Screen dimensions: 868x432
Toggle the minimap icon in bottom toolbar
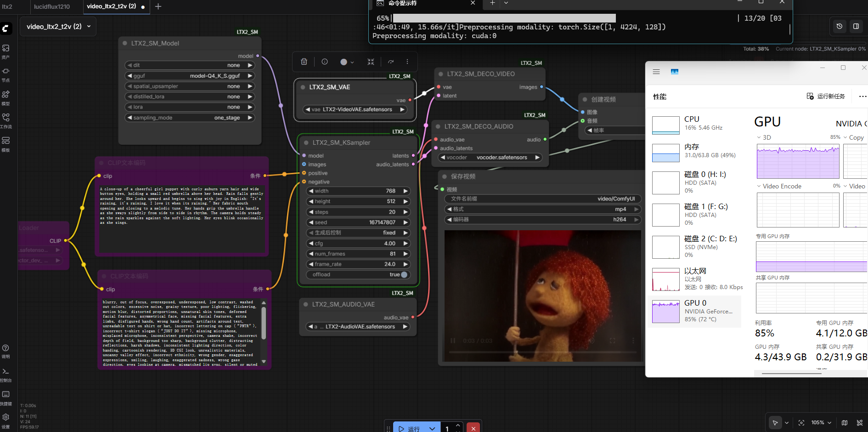click(x=845, y=422)
